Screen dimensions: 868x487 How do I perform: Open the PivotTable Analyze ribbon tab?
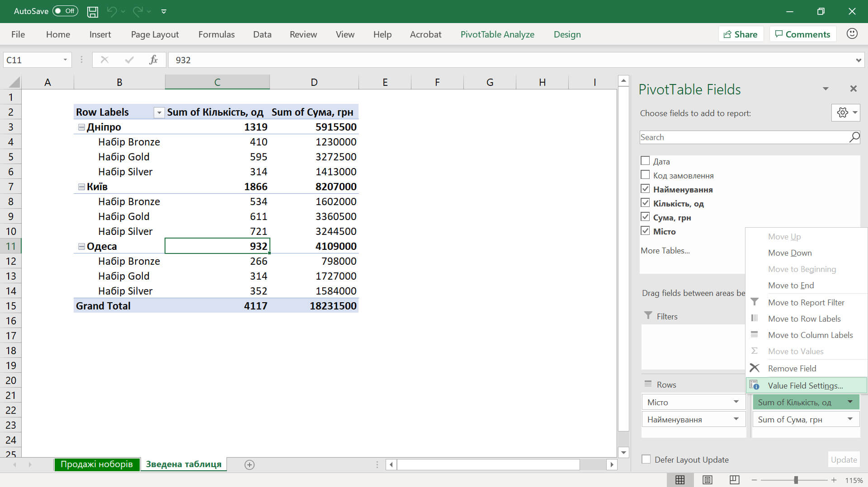pos(497,34)
